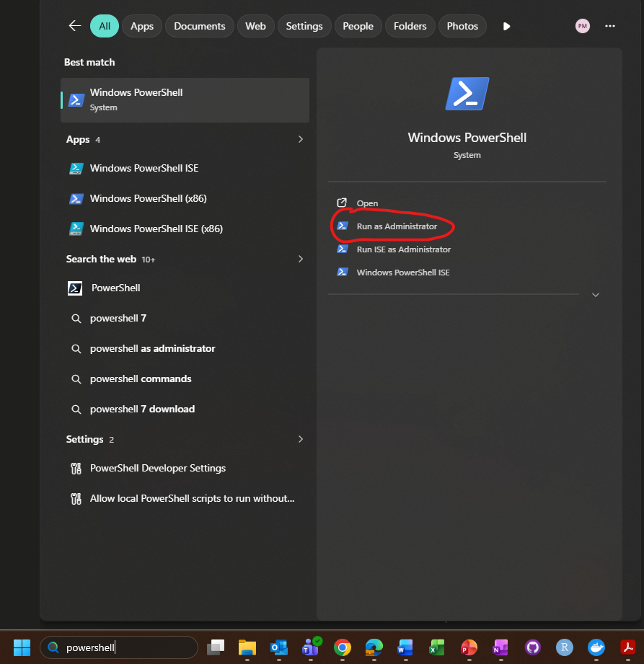Switch to the Folders filter tab
This screenshot has height=664, width=644.
[x=410, y=26]
